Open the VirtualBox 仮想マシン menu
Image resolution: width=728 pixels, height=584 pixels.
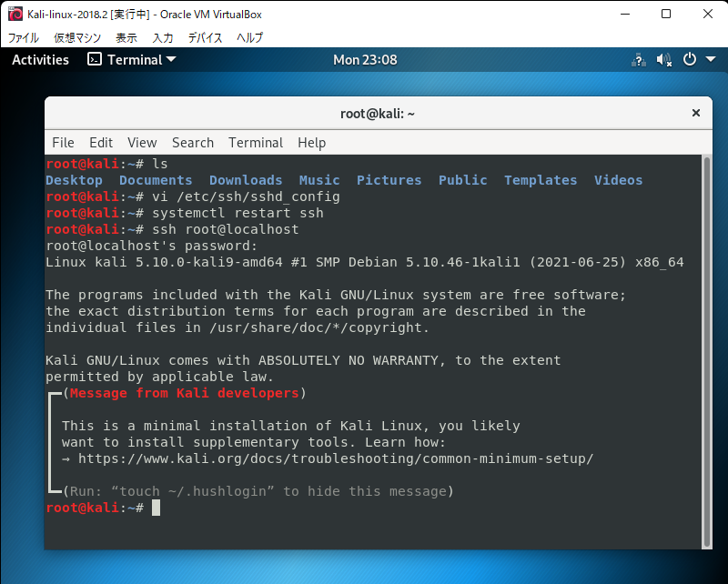(77, 37)
